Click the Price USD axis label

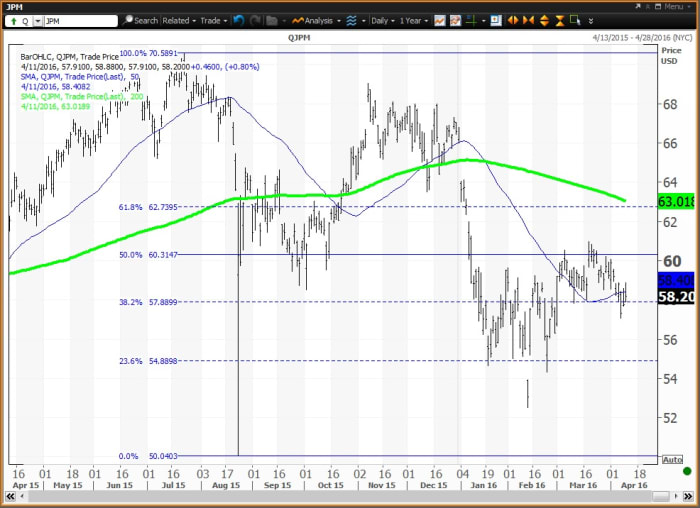671,55
